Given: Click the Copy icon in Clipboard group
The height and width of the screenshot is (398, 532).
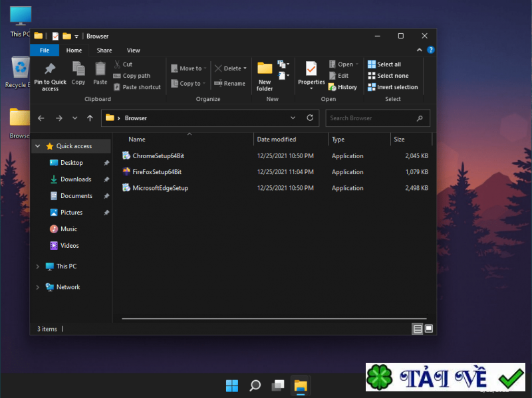Looking at the screenshot, I should (78, 69).
